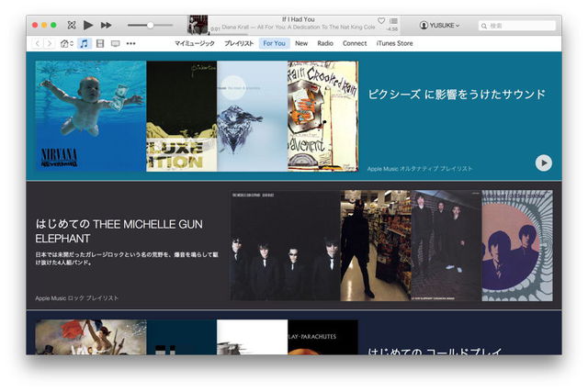Open the iTunes Store tab
This screenshot has width=588, height=392.
pos(394,43)
